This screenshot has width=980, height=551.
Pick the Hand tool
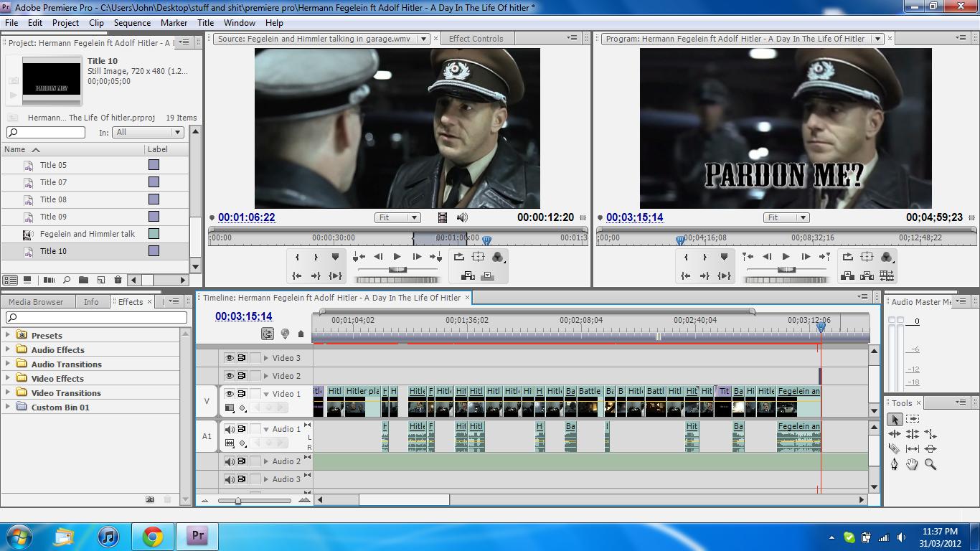click(912, 464)
